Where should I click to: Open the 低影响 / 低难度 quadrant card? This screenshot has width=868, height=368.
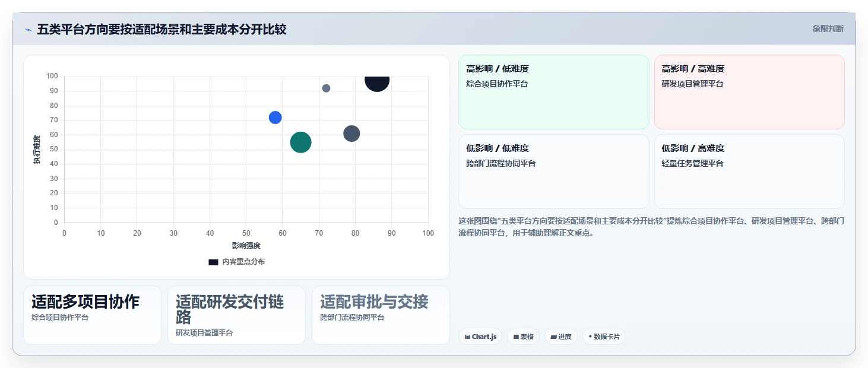pos(554,172)
